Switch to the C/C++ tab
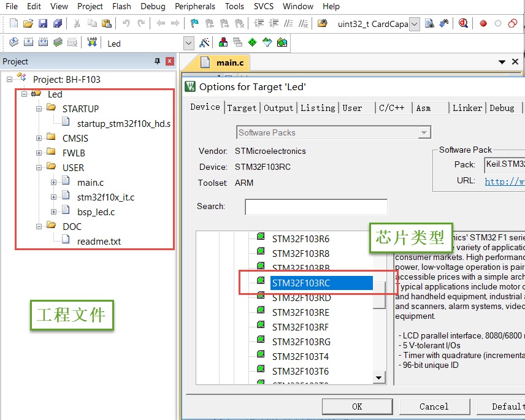The image size is (525, 420). [392, 108]
